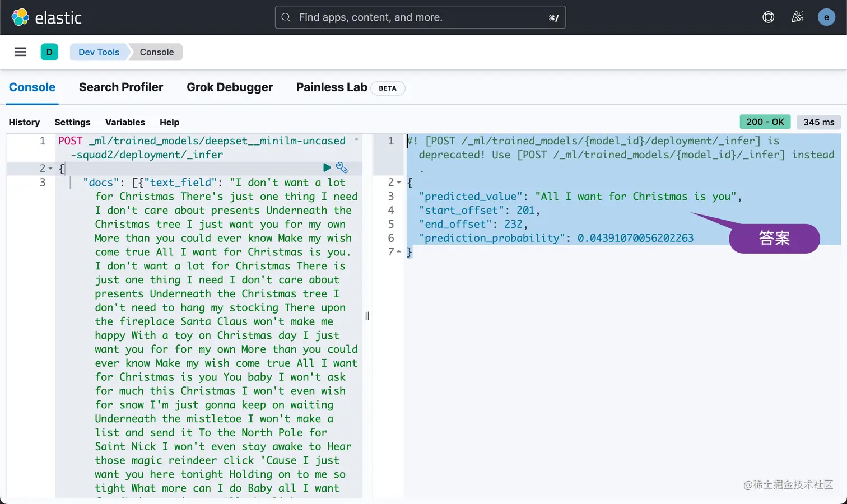Switch to the Grok Debugger tab

230,87
